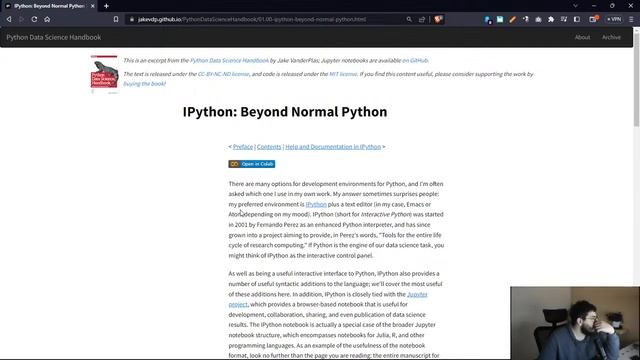
Task: Click the Open in Colab badge
Action: pos(252,164)
